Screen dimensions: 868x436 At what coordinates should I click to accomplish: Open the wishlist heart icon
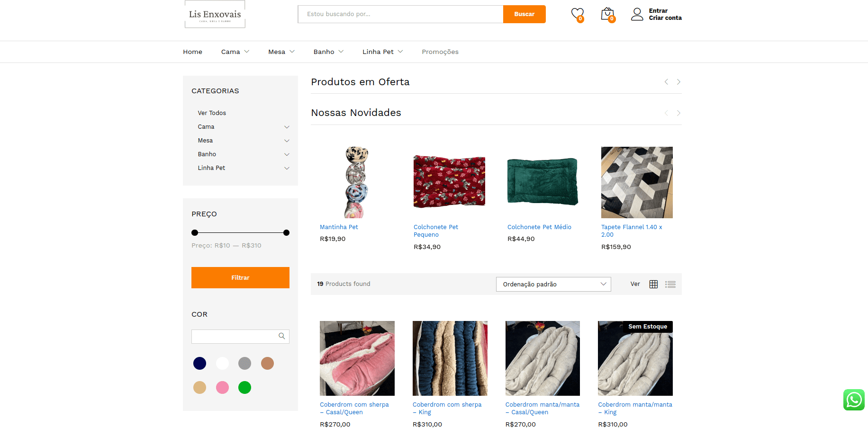pos(577,14)
